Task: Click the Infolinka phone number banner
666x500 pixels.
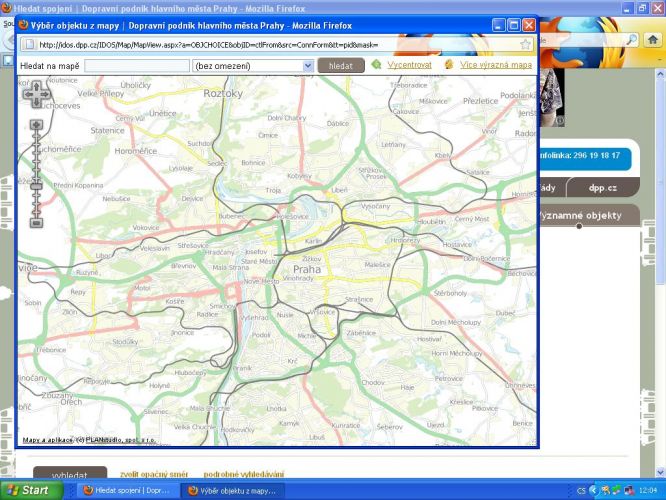Action: [584, 158]
